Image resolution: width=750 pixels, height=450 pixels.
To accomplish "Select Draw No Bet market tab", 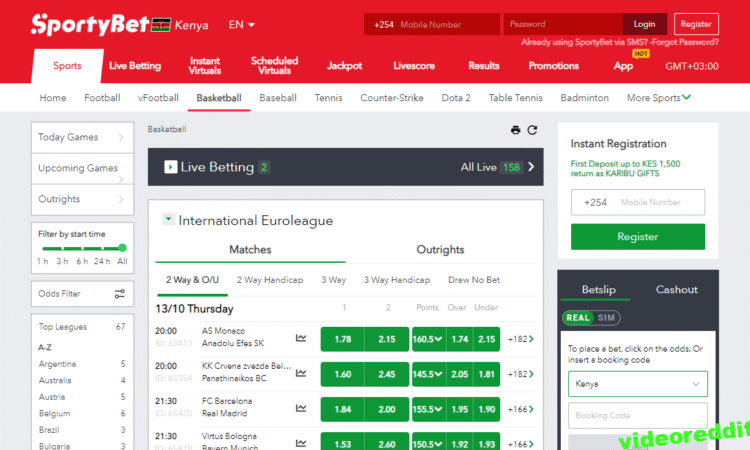I will 474,280.
